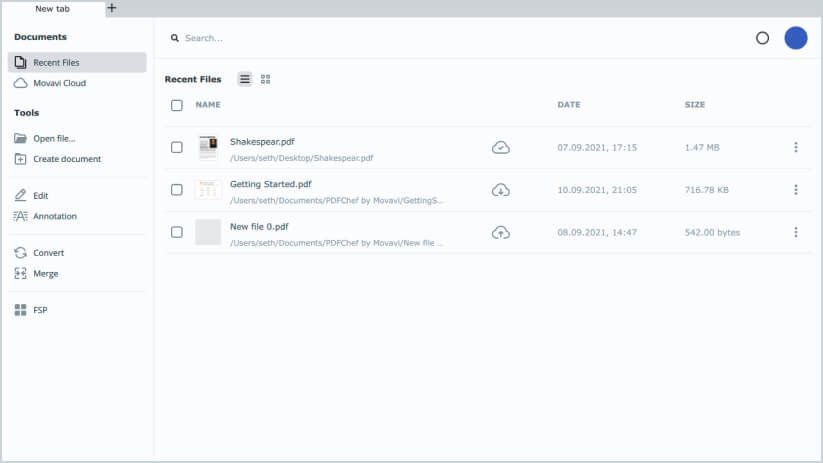Download Getting Started.pdf from cloud
The height and width of the screenshot is (463, 823).
(x=501, y=190)
